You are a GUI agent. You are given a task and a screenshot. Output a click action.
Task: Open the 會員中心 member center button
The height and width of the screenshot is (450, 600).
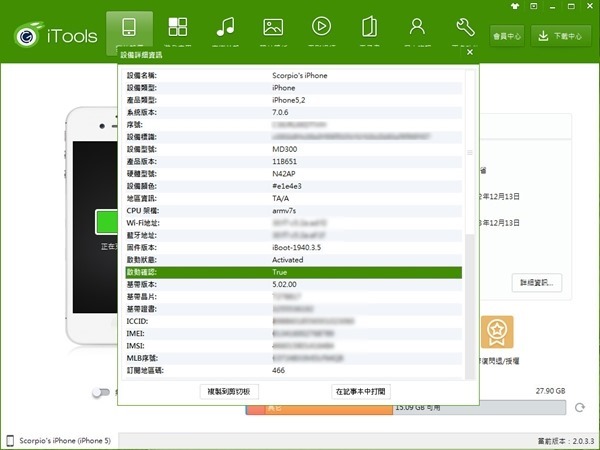coord(507,36)
